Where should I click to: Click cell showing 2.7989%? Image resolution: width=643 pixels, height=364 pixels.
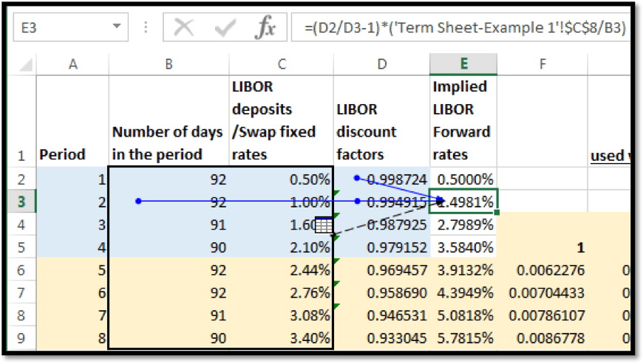click(463, 224)
